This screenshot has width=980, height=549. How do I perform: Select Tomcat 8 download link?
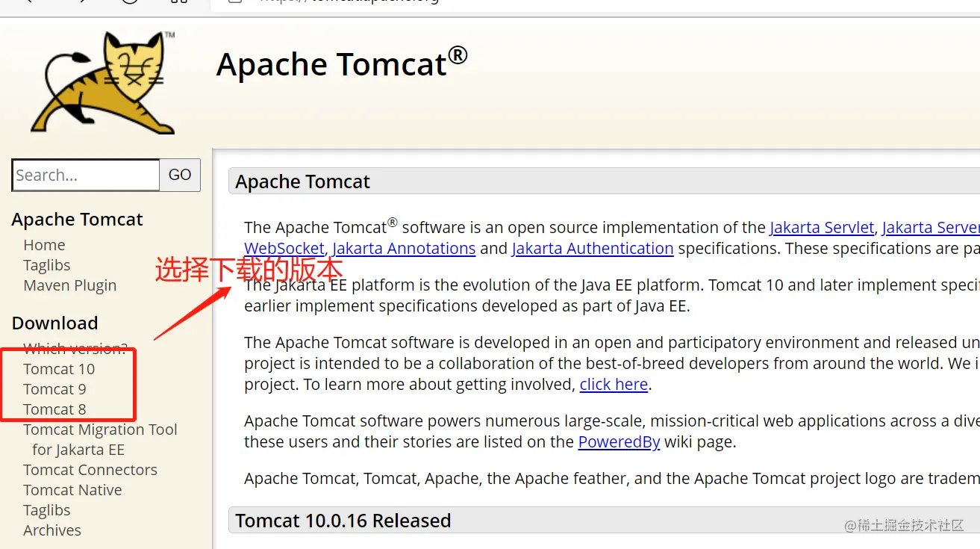(x=54, y=409)
